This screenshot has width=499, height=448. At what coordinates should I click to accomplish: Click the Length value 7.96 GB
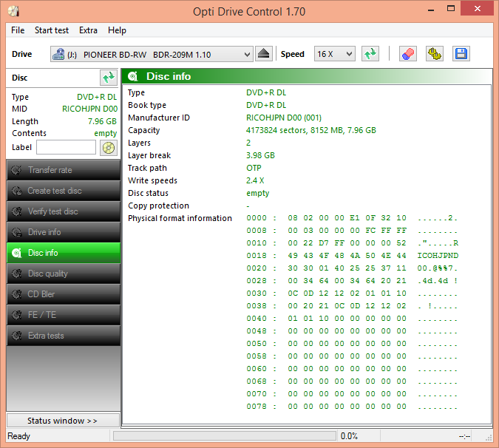point(102,121)
